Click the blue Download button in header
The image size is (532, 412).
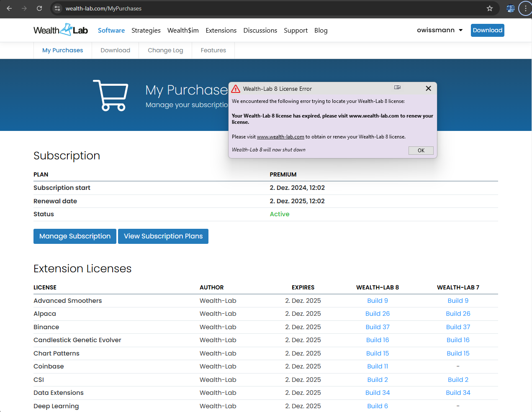487,30
